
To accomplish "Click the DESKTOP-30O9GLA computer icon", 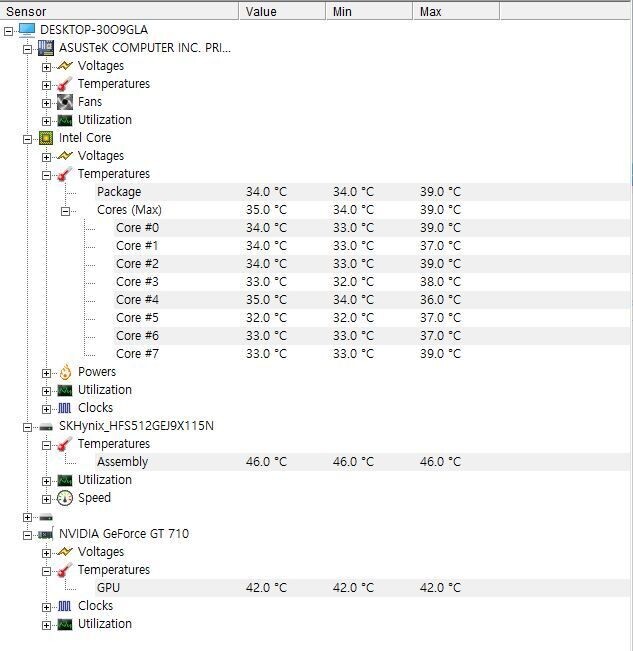I will (x=27, y=30).
